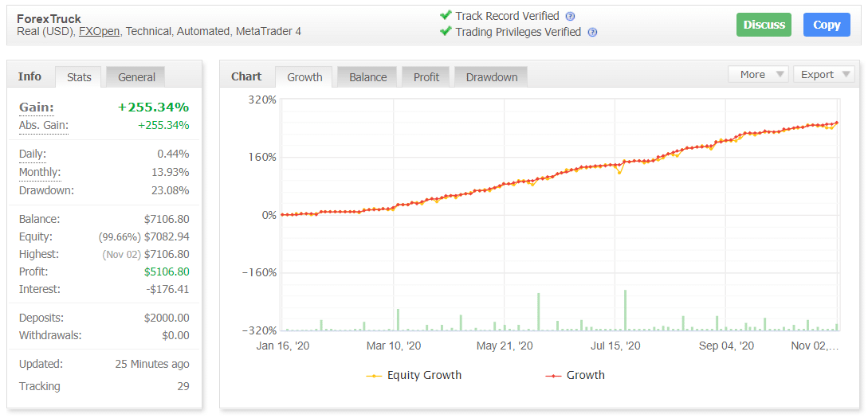Screen dimensions: 868x418
Task: Click the Jul 15, '20 axis label
Action: pos(615,346)
